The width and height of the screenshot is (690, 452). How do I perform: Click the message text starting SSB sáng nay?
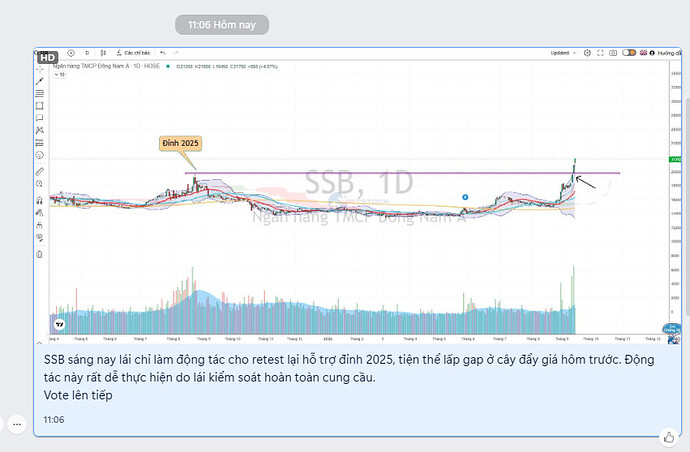[x=349, y=368]
